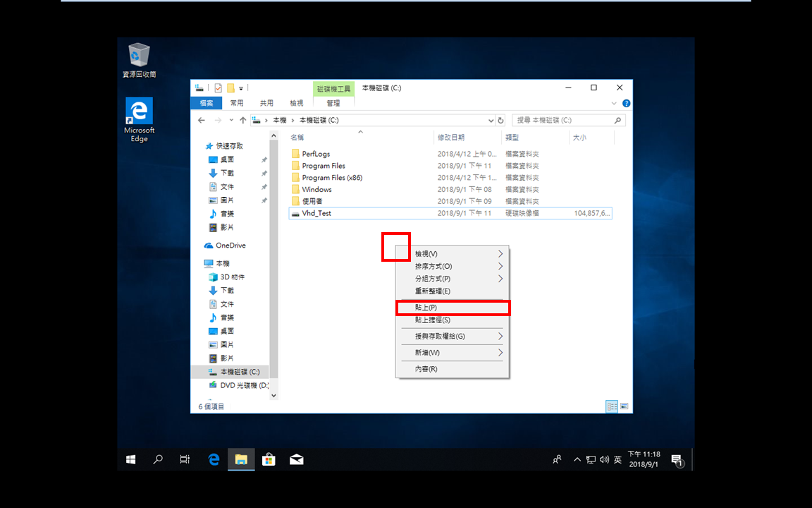Switch to the 共用 ribbon tab
Viewport: 812px width, 508px height.
tap(266, 103)
